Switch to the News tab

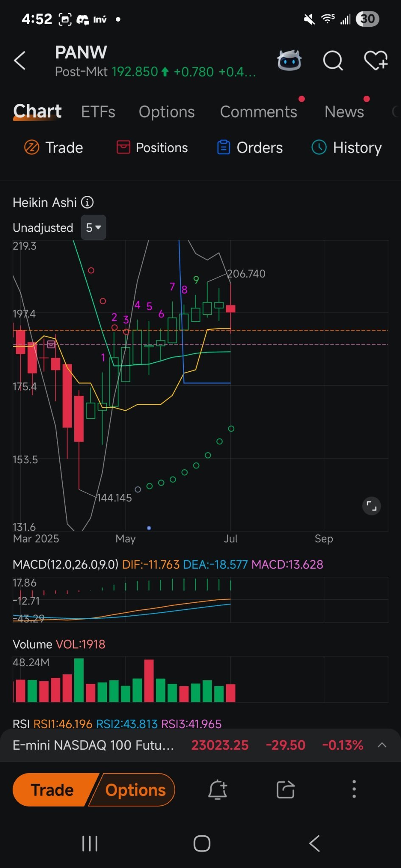344,112
